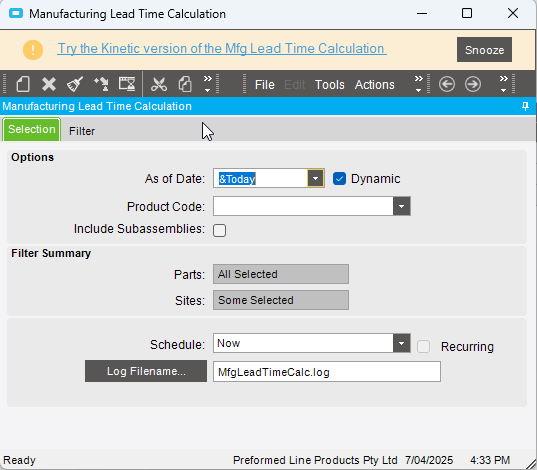Click the Back arrow navigation icon
The width and height of the screenshot is (537, 470).
point(447,84)
